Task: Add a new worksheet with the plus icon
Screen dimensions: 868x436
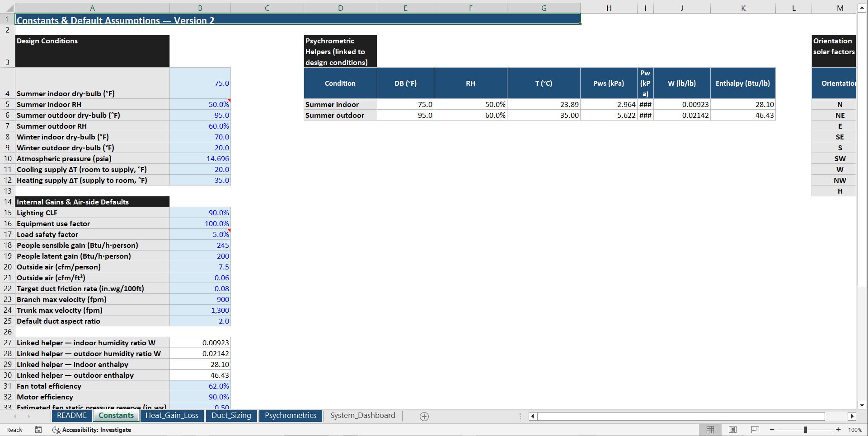Action: (424, 416)
